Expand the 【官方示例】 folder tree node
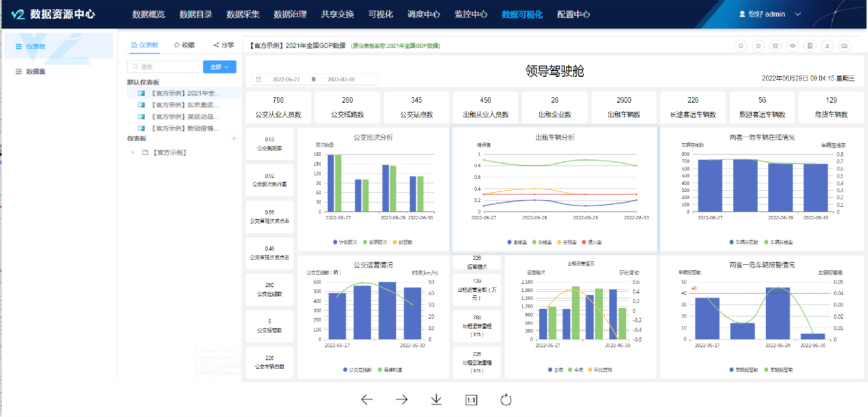The height and width of the screenshot is (417, 868). click(x=133, y=152)
